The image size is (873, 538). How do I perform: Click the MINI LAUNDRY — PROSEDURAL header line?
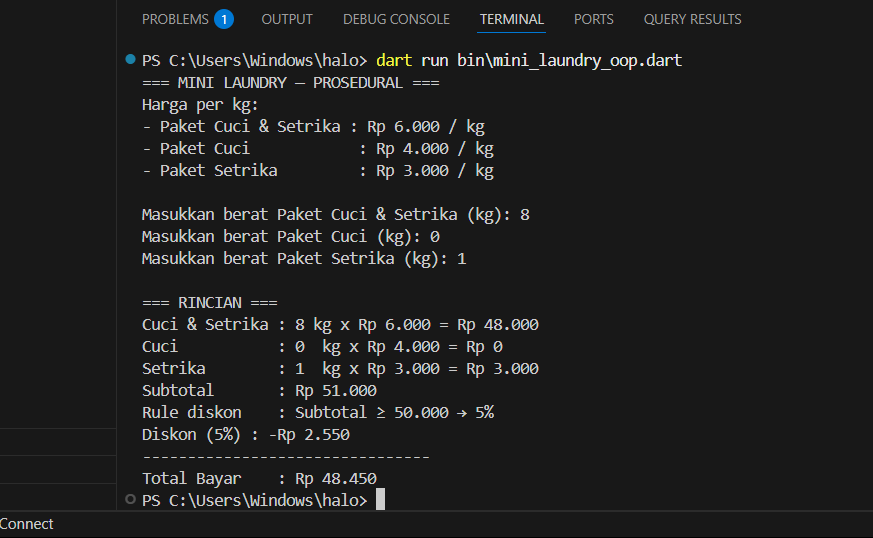(x=290, y=83)
